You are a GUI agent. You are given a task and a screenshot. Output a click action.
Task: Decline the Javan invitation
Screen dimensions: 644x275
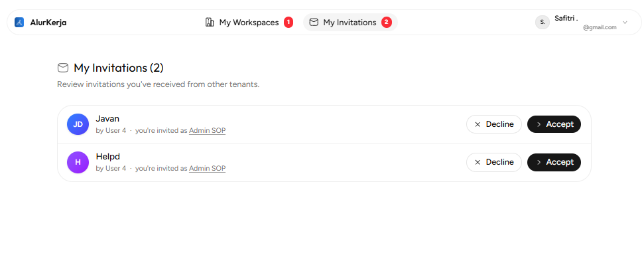[x=494, y=124]
